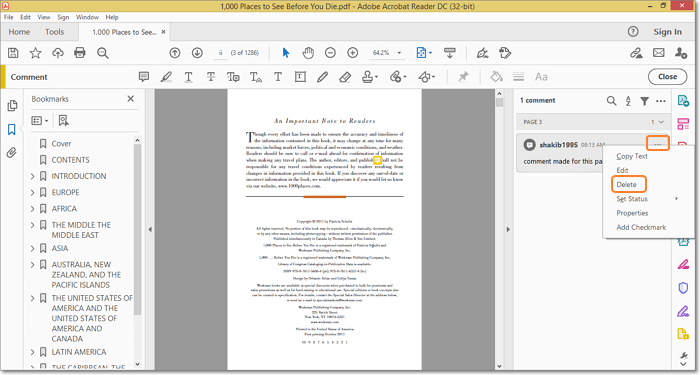
Task: Open the Window menu
Action: coord(87,17)
